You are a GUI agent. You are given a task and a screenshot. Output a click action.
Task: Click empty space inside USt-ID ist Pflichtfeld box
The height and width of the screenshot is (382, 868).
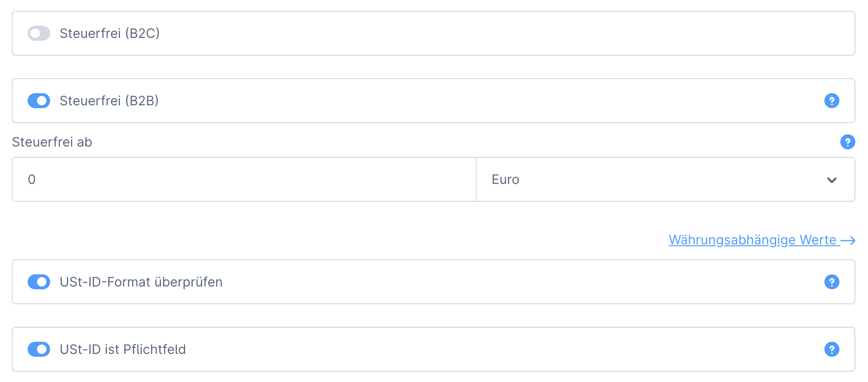point(469,349)
